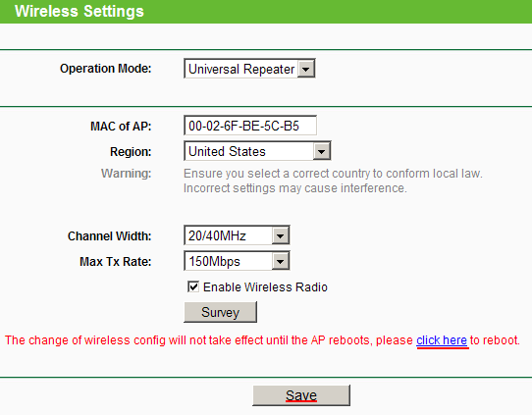Image resolution: width=532 pixels, height=415 pixels.
Task: Expand the Region dropdown arrow
Action: pyautogui.click(x=321, y=151)
